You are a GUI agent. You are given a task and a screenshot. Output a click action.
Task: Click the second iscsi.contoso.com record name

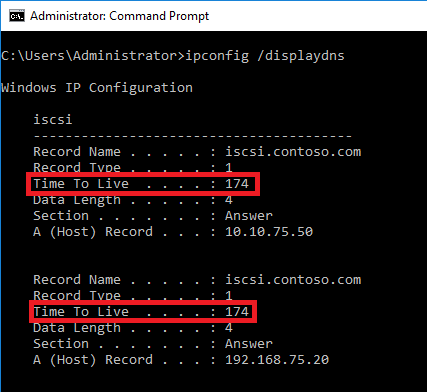[x=293, y=280]
